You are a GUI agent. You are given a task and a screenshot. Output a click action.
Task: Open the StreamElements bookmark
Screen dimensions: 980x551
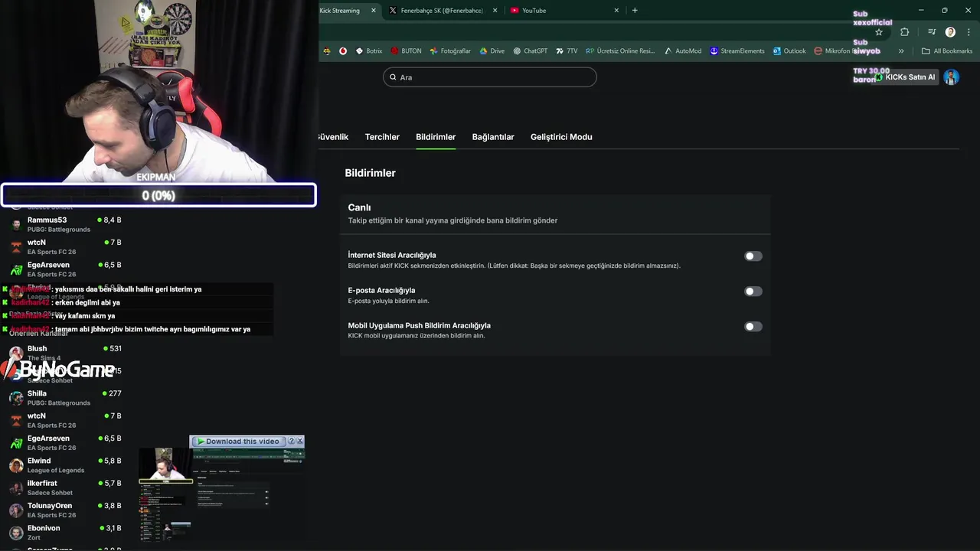[x=737, y=51]
